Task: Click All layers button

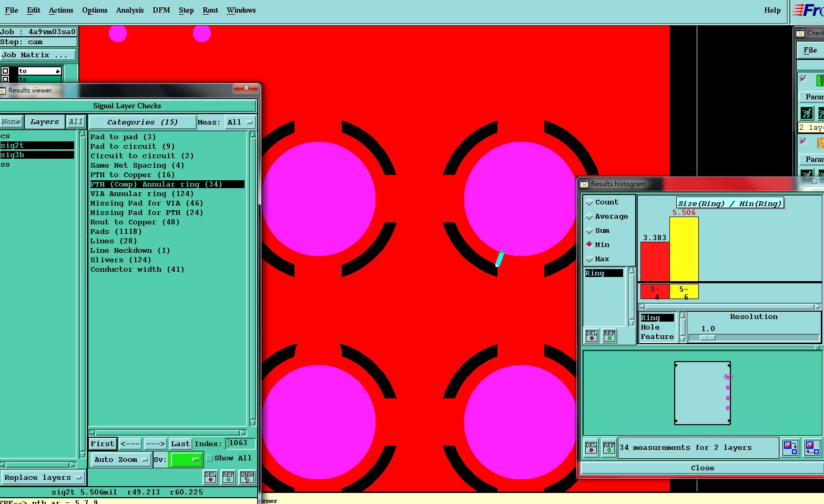Action: [x=76, y=122]
